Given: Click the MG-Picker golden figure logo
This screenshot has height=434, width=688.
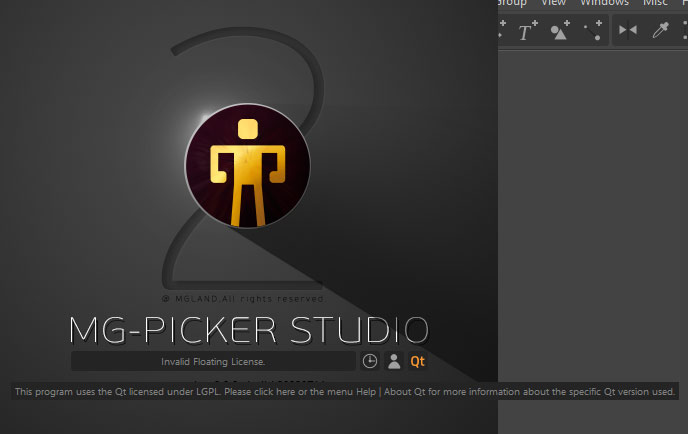Looking at the screenshot, I should point(247,164).
